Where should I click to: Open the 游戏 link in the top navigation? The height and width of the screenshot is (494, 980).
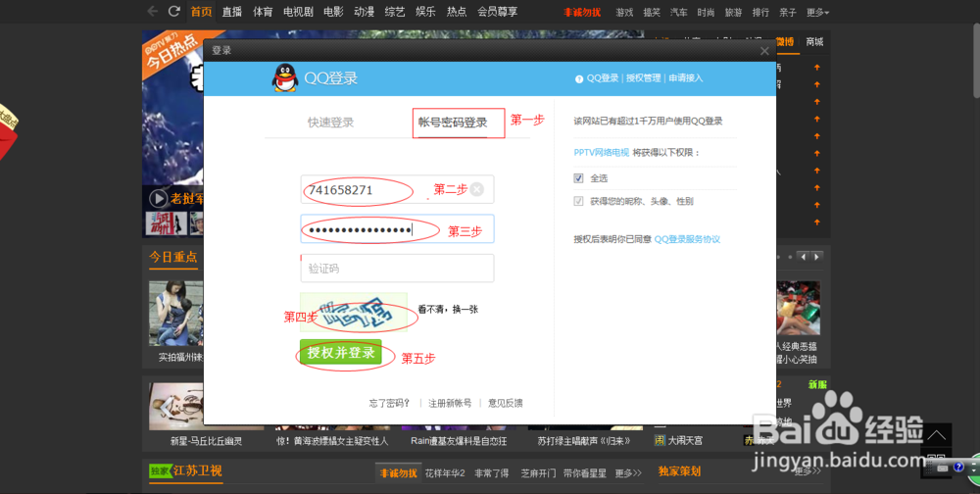(x=624, y=12)
